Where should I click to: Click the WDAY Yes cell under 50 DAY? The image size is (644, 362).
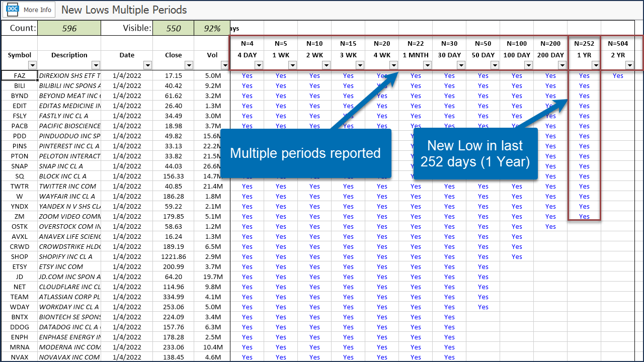click(x=483, y=307)
